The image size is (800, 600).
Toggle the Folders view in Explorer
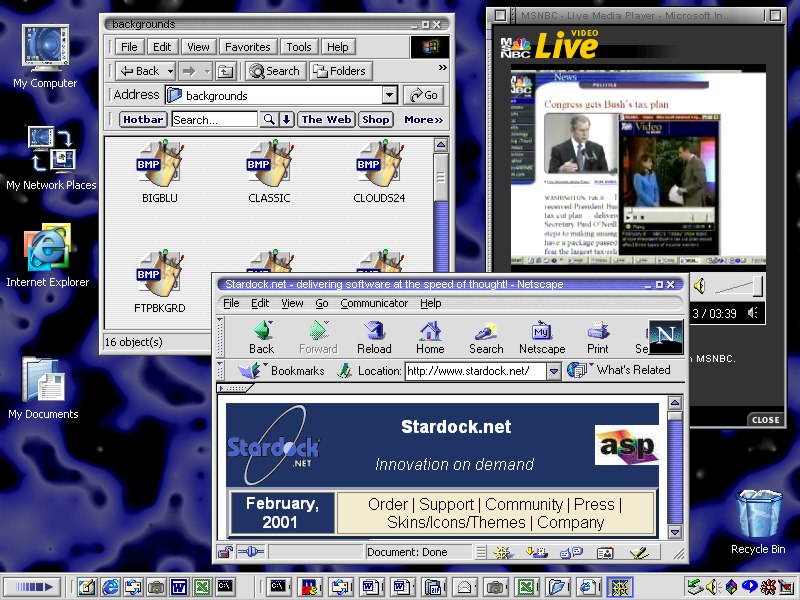340,70
